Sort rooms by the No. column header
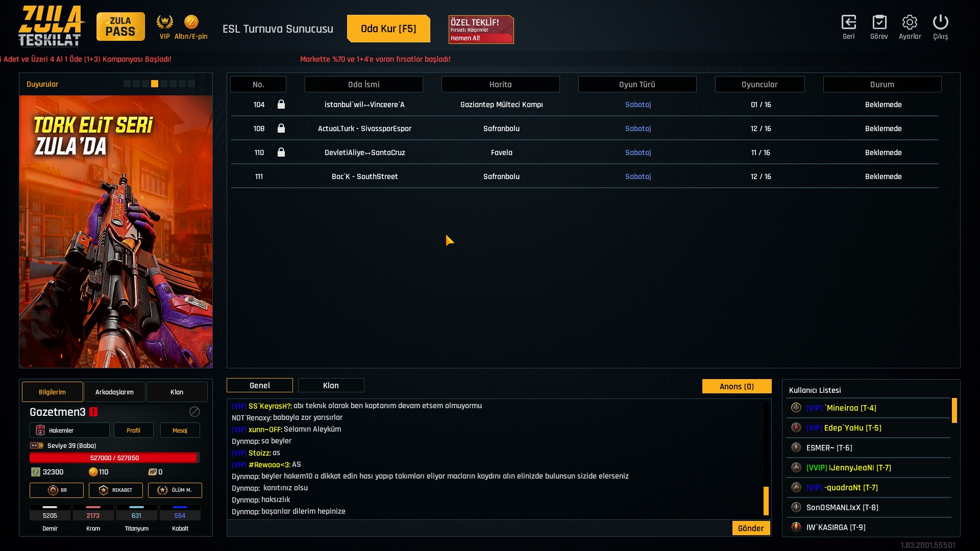 (258, 84)
